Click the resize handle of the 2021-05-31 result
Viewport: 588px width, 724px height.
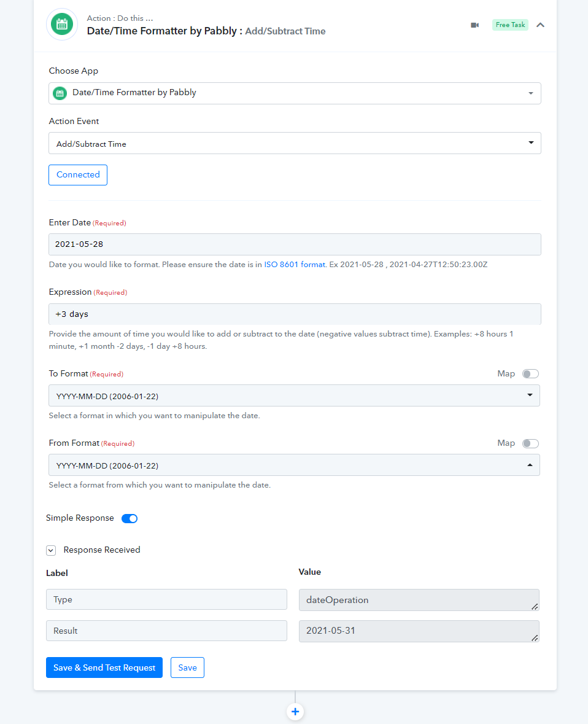click(x=535, y=637)
